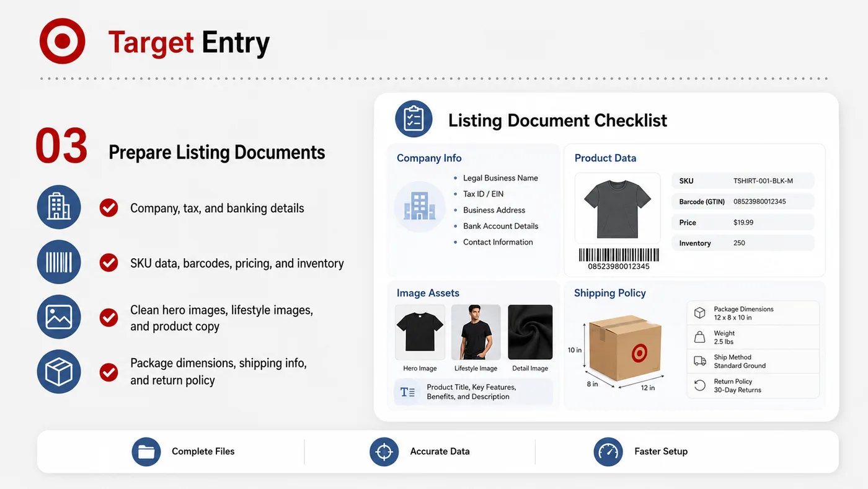This screenshot has width=868, height=489.
Task: Click the weight icon next to 2.5 lbs
Action: [699, 337]
